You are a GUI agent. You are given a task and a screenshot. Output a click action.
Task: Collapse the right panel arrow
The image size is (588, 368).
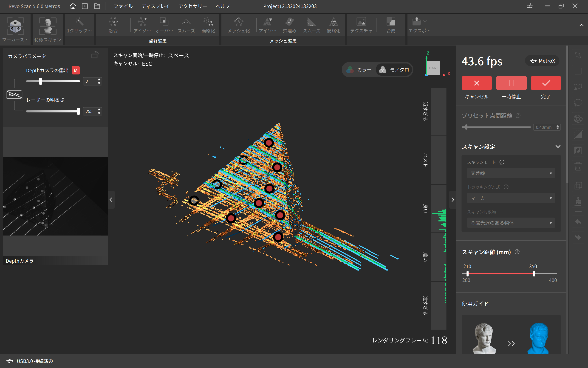(x=453, y=200)
